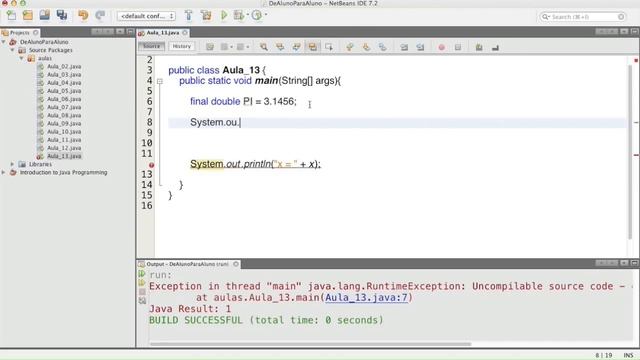Viewport: 640px width, 360px height.
Task: Click the Re-run green arrows icon in Output
Action: pos(142,273)
